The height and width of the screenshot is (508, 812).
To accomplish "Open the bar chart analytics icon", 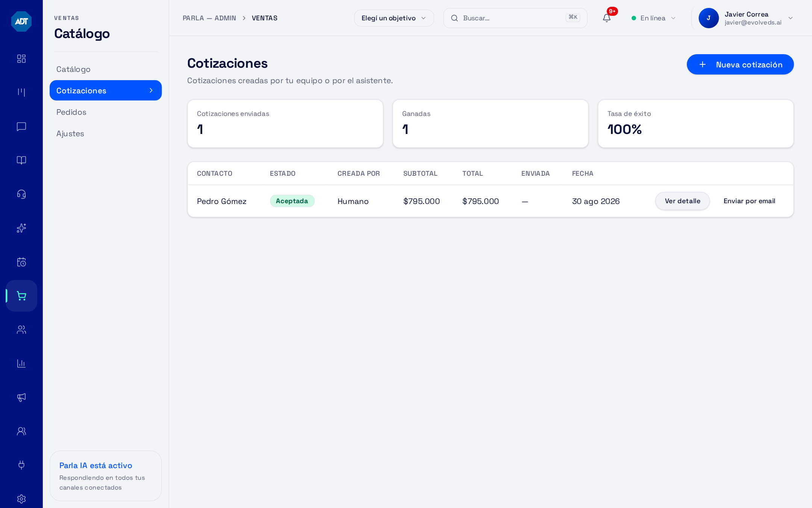I will [x=21, y=364].
